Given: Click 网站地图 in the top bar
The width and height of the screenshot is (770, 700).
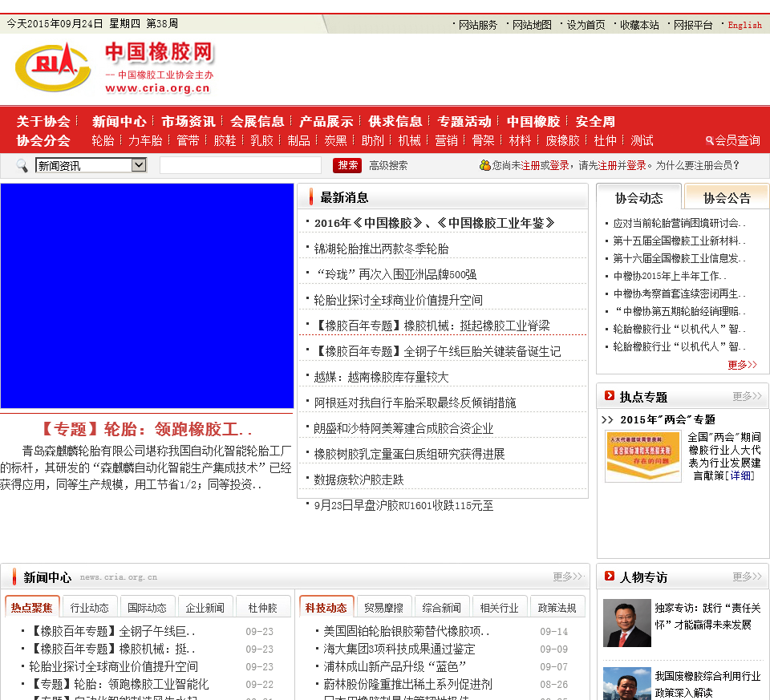Looking at the screenshot, I should click(532, 25).
